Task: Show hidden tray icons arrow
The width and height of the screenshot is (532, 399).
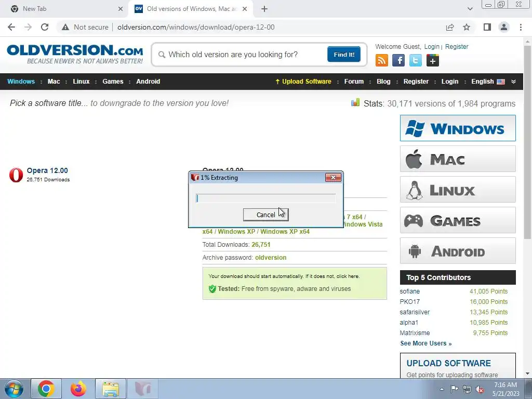Action: pos(442,389)
